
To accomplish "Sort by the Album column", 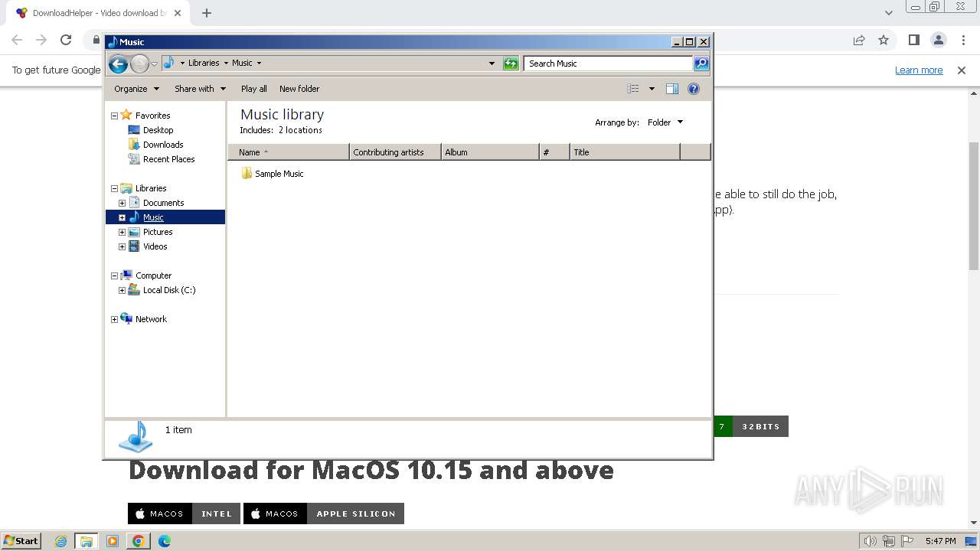I will (491, 152).
